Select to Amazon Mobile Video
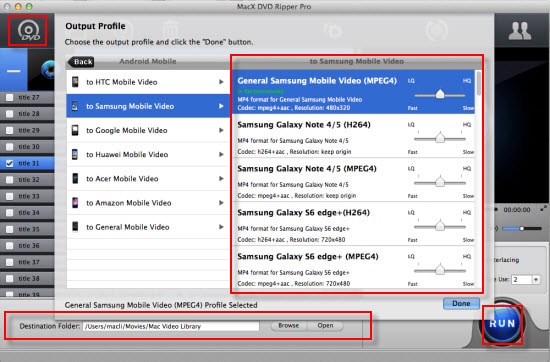This screenshot has height=362, width=550. coord(148,203)
